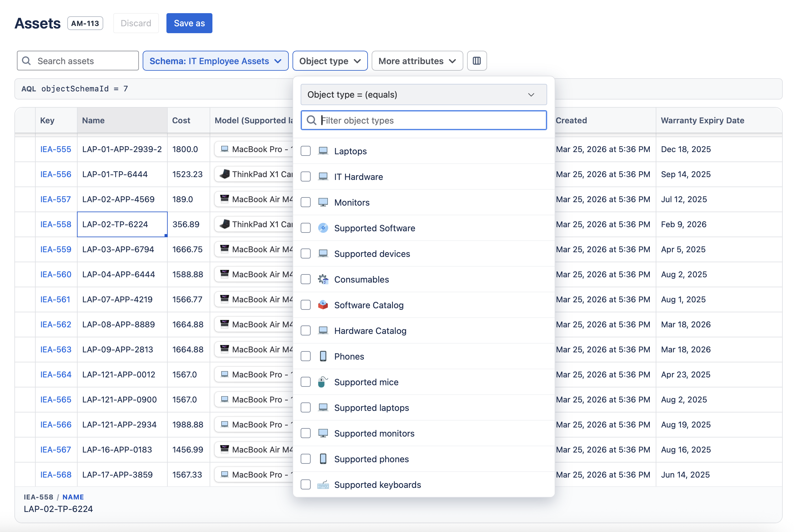Click the ThinkPad icon in row IEA-558
This screenshot has height=532, width=794.
click(225, 224)
